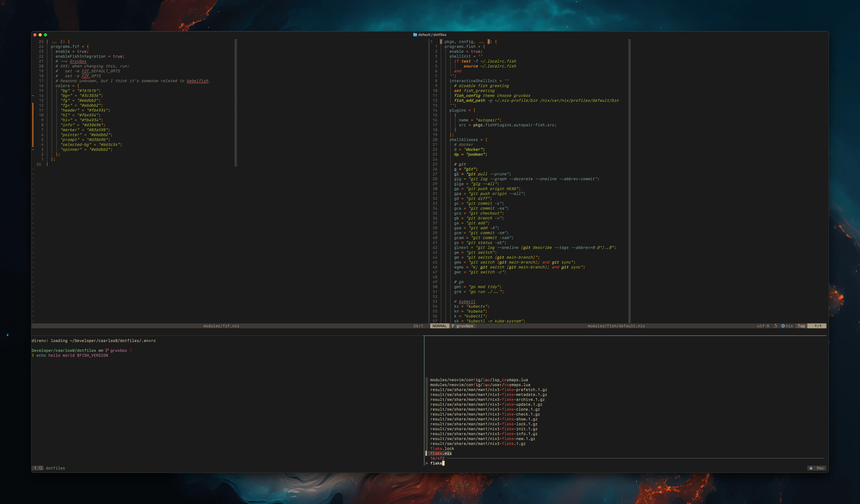Click the Mac label in the tmux status bar

pyautogui.click(x=820, y=468)
